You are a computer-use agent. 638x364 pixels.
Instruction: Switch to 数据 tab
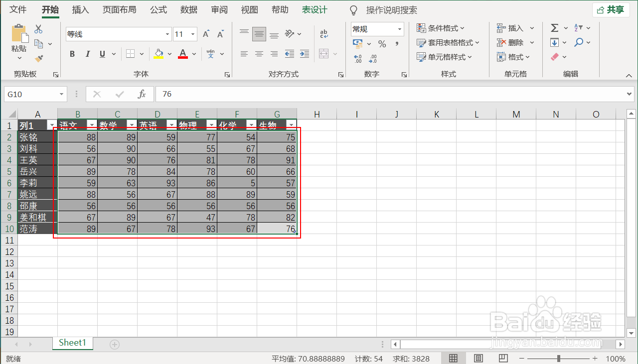point(189,10)
